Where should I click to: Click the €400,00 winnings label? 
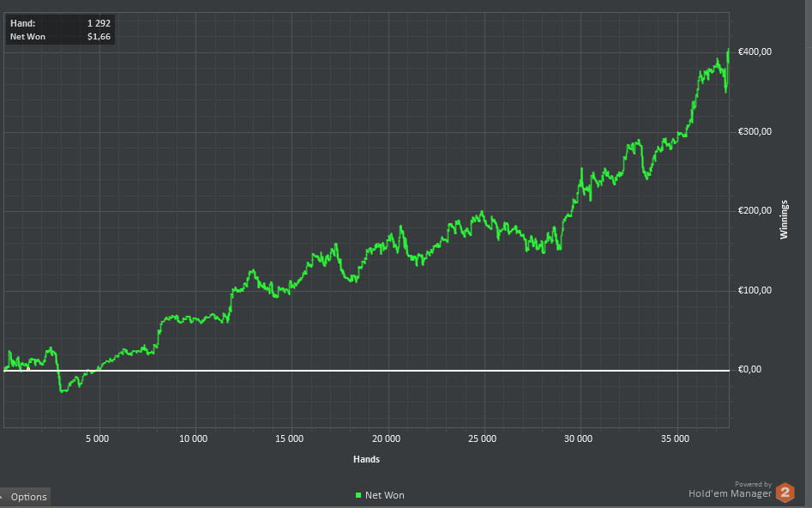point(755,51)
